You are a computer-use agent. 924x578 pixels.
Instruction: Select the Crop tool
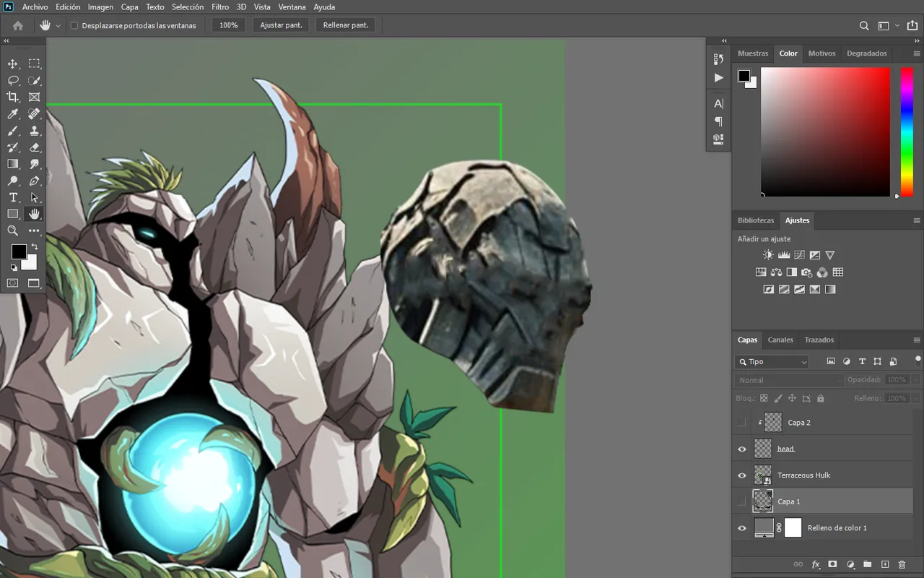coord(13,98)
